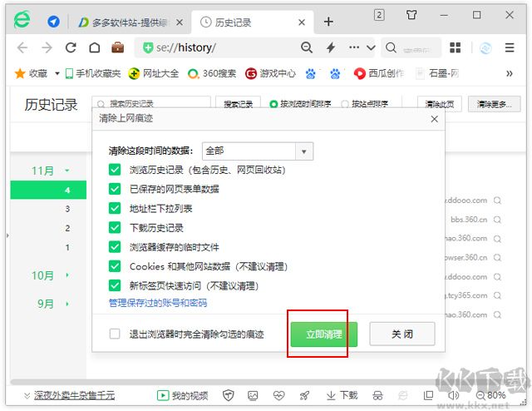Click the 搜索历史记录 search field

tap(151, 103)
